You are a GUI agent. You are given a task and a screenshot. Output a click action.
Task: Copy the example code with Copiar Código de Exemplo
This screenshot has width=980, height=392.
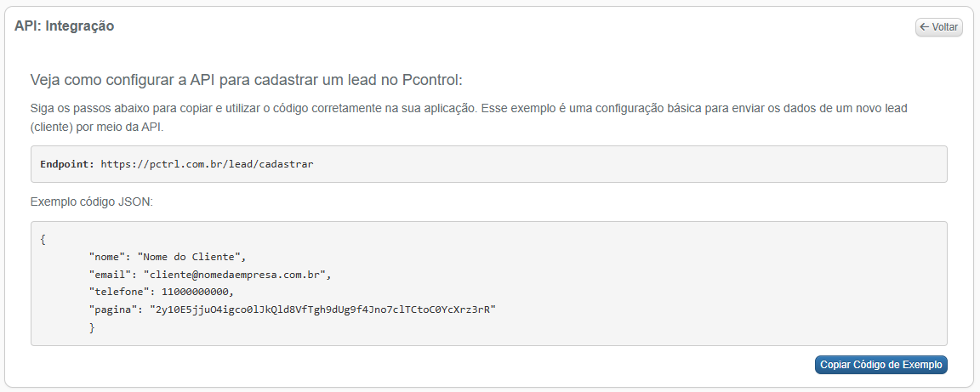coord(880,365)
